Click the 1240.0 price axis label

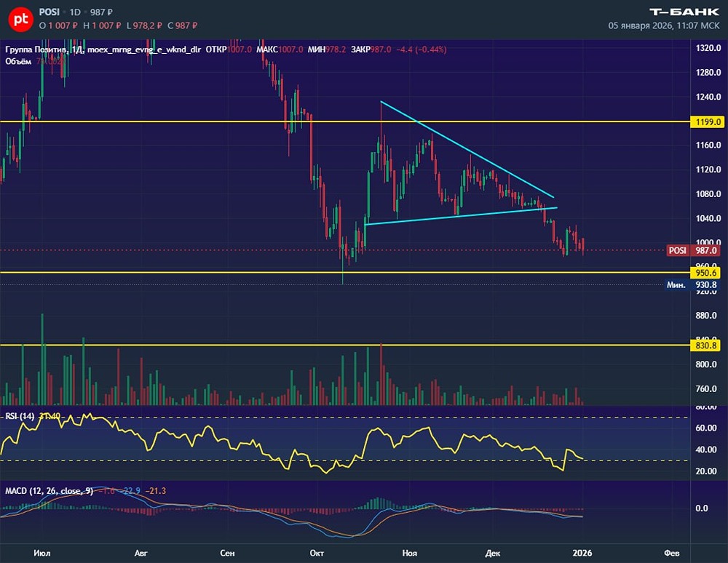coord(708,97)
